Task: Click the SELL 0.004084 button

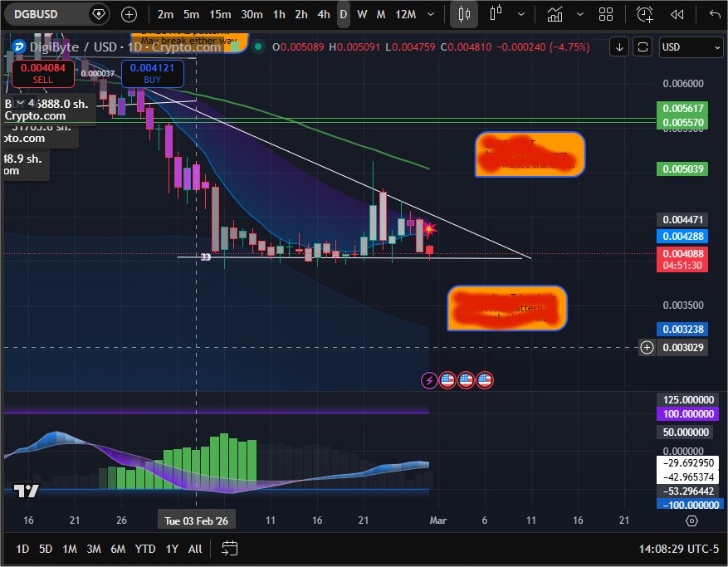Action: pyautogui.click(x=42, y=73)
